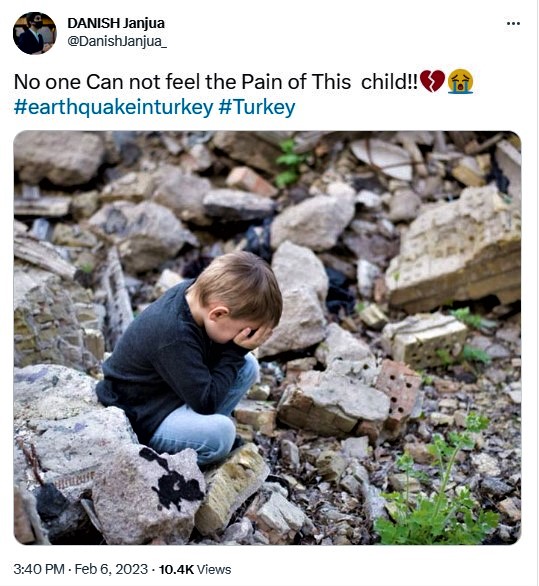Click the broken heart emoji
The width and height of the screenshot is (539, 586).
pyautogui.click(x=432, y=81)
